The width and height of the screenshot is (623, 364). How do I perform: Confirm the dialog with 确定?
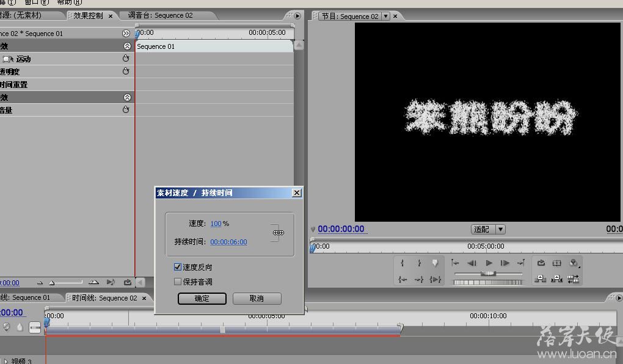click(x=202, y=299)
